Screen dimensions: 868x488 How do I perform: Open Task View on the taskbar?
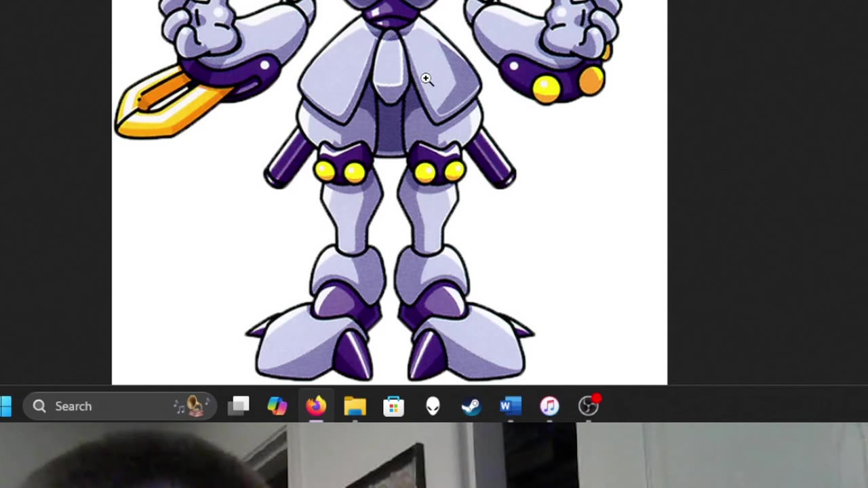click(x=238, y=406)
